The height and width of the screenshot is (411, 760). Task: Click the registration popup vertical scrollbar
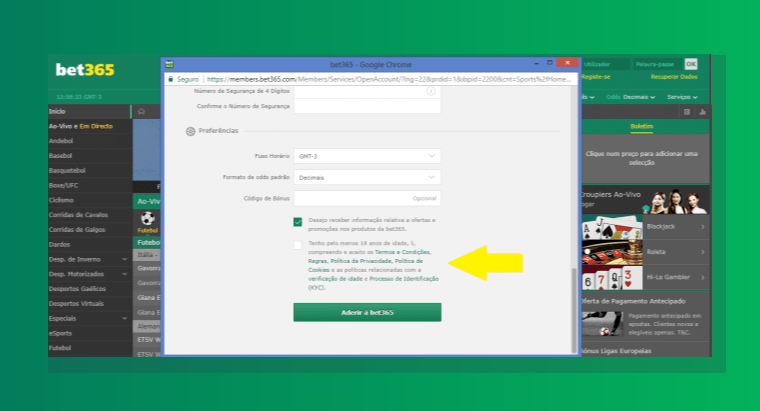point(574,310)
